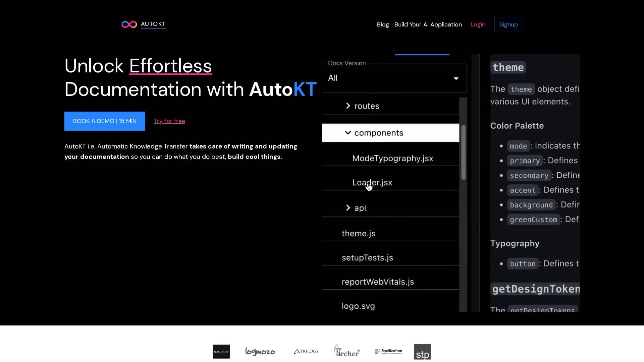The height and width of the screenshot is (362, 644).
Task: Click the Typography heading
Action: click(x=515, y=243)
